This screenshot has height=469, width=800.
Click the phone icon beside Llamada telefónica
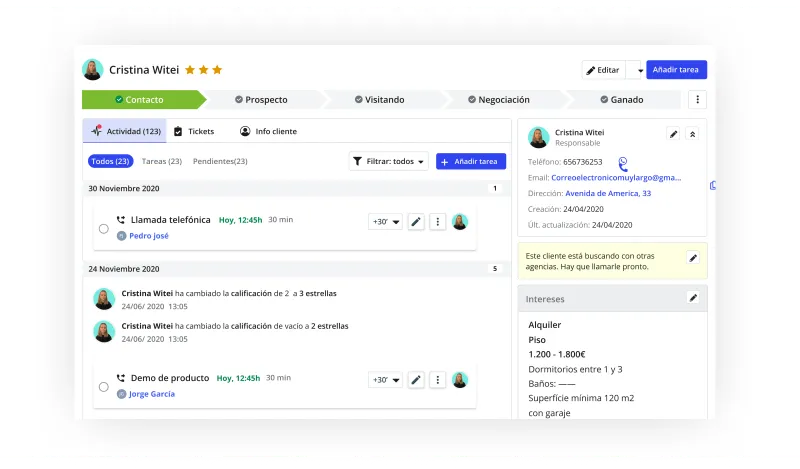121,220
